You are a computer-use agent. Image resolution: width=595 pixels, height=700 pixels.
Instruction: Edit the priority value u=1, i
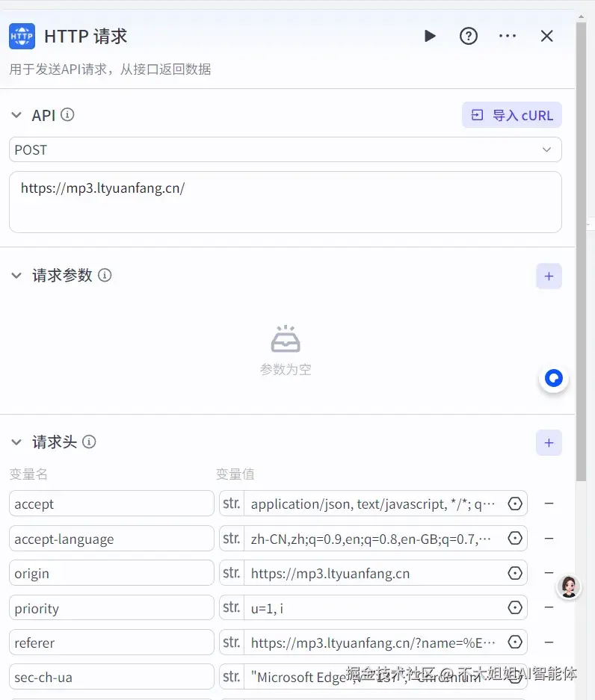click(374, 608)
